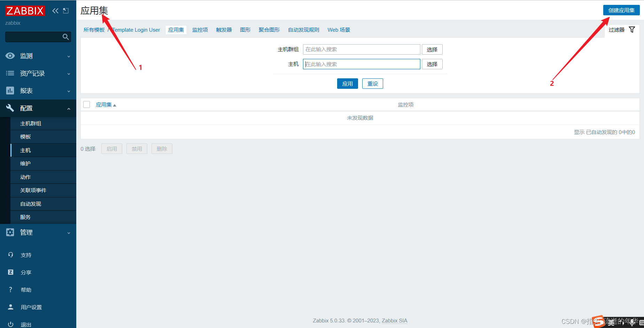The height and width of the screenshot is (328, 644).
Task: Click the 重设 reset button
Action: click(x=373, y=84)
